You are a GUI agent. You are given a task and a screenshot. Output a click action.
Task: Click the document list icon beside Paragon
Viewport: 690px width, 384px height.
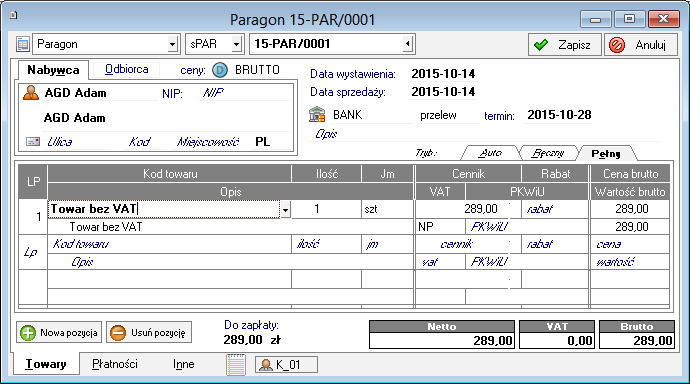click(22, 44)
